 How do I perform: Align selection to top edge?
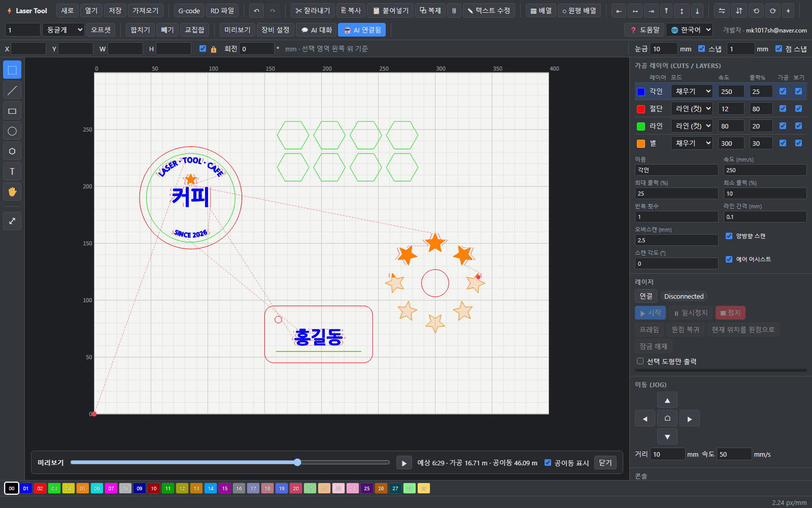(x=666, y=11)
